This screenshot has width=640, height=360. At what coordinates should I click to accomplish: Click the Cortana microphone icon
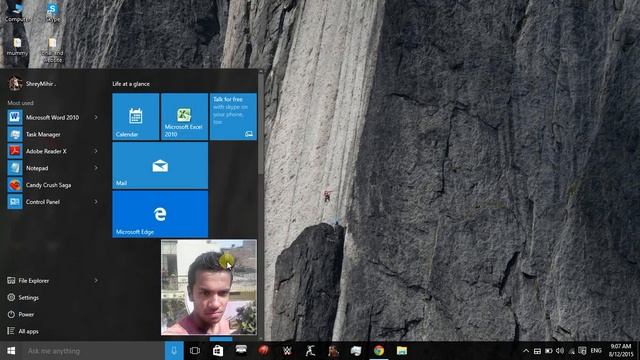(x=174, y=351)
